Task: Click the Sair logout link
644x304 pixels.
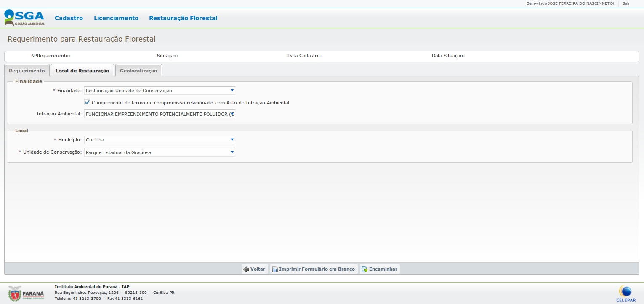Action: tap(626, 3)
